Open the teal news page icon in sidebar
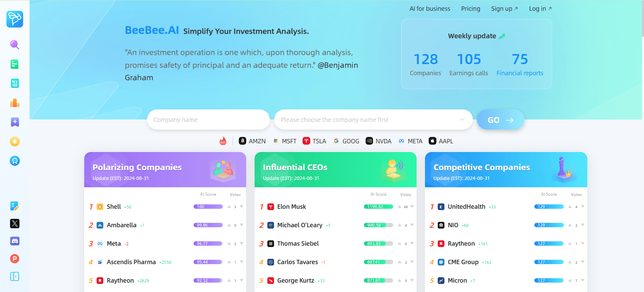 point(15,83)
